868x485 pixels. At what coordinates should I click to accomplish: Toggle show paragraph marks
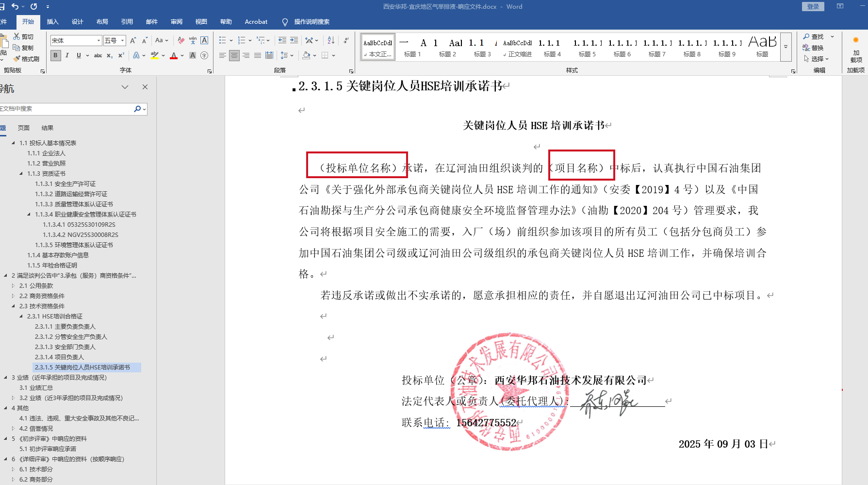[x=346, y=40]
